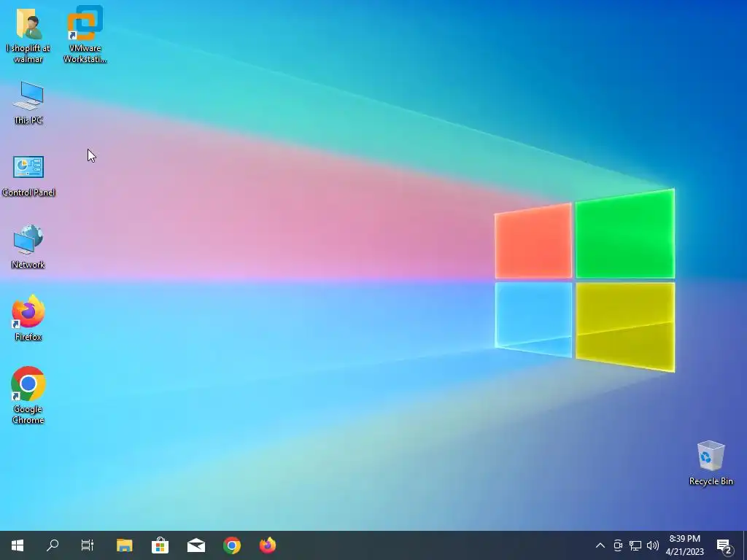Select the Control Panel desktop icon
747x560 pixels.
click(x=28, y=176)
